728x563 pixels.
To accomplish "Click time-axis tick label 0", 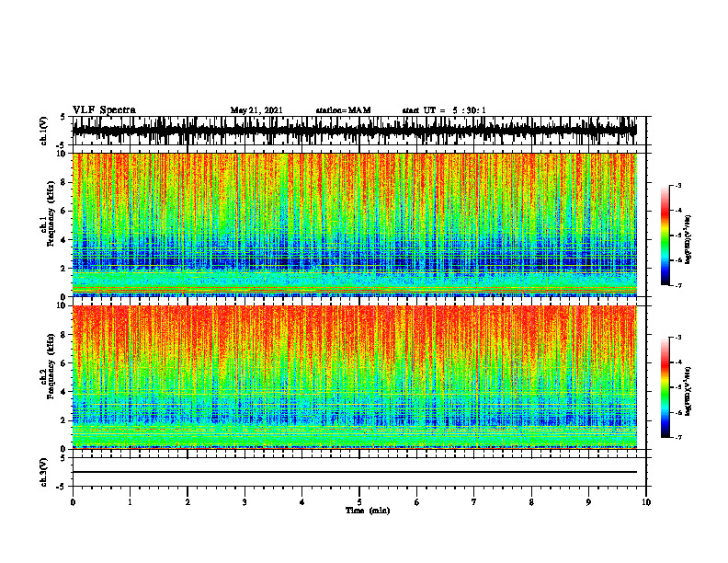I will point(73,502).
